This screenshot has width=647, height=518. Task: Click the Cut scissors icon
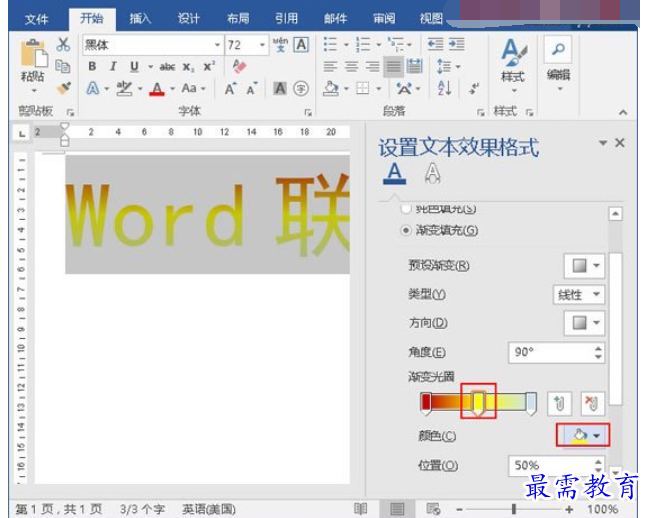point(63,45)
